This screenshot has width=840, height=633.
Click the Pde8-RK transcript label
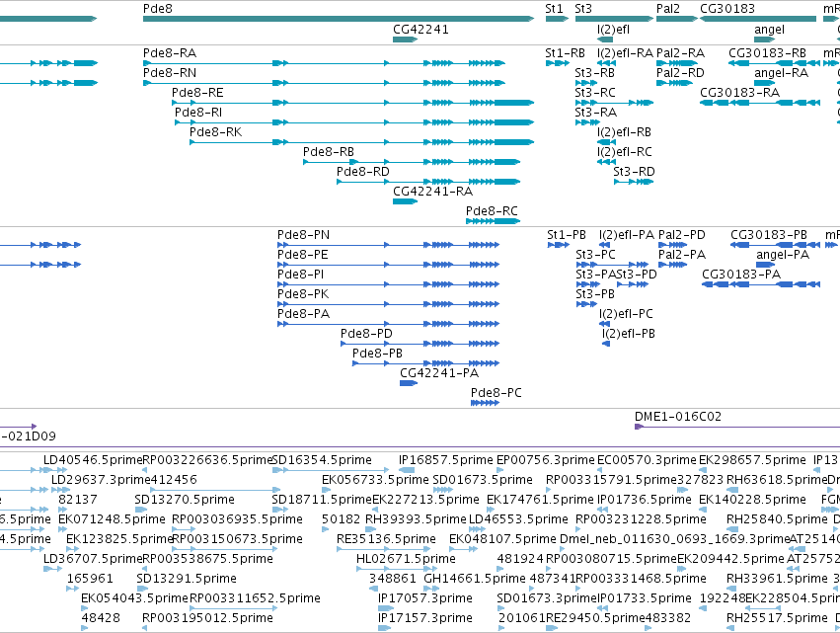pyautogui.click(x=215, y=132)
